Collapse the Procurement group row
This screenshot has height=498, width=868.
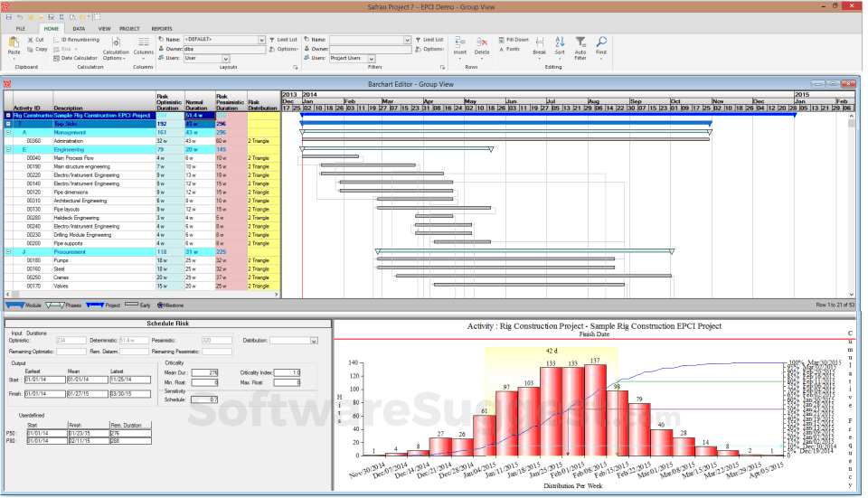tap(8, 252)
